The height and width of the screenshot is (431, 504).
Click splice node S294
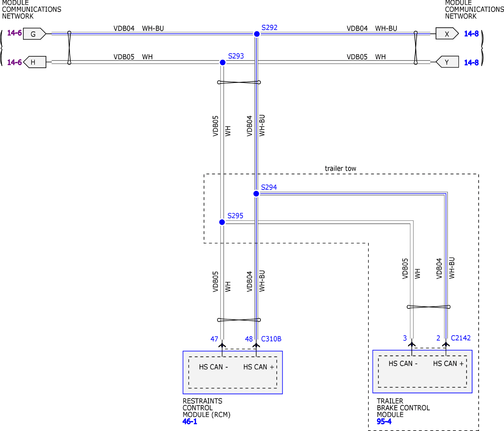(256, 194)
